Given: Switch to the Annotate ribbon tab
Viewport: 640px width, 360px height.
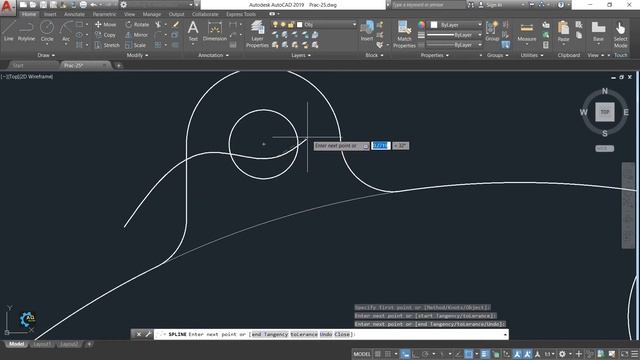Looking at the screenshot, I should 74,14.
